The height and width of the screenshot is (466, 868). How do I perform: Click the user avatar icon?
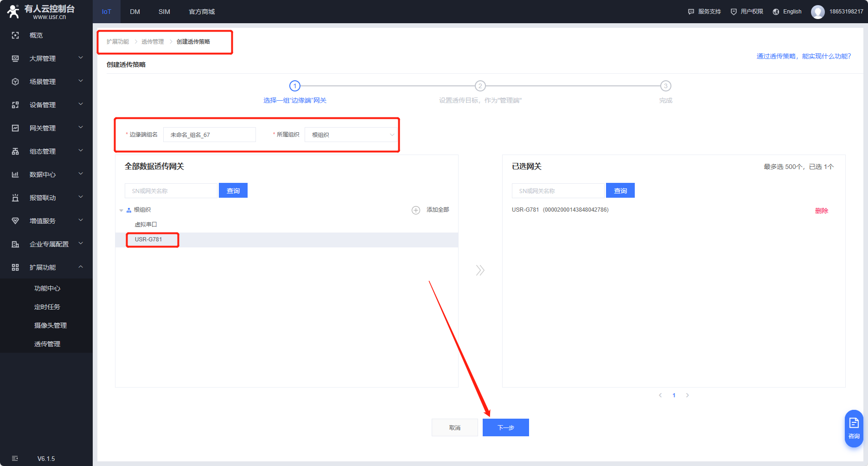tap(817, 12)
